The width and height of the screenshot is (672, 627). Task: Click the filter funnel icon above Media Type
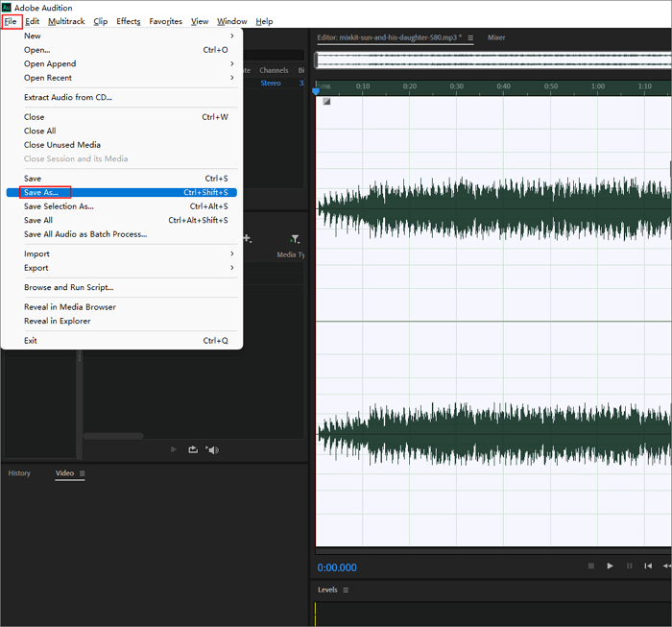[x=295, y=239]
